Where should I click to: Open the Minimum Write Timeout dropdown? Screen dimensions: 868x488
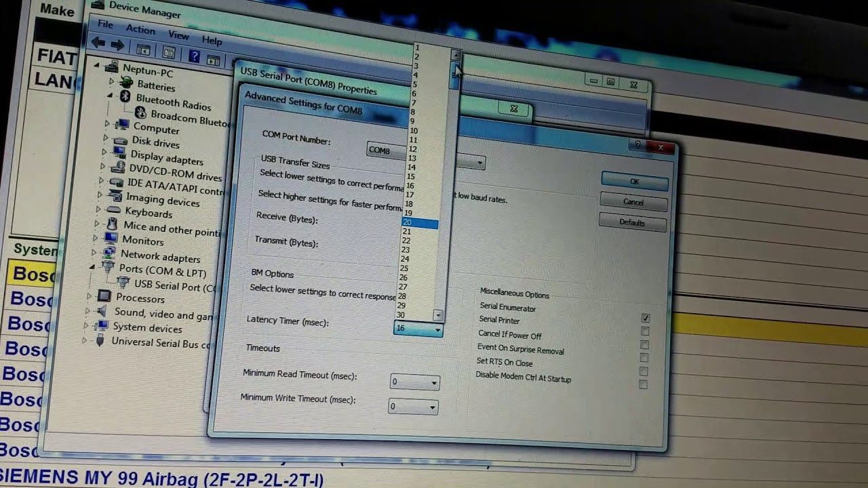pyautogui.click(x=413, y=407)
